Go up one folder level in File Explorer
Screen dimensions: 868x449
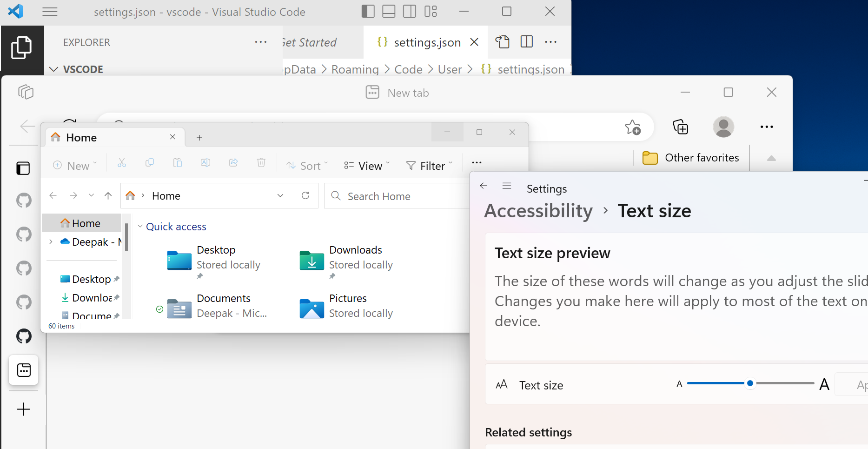click(108, 196)
